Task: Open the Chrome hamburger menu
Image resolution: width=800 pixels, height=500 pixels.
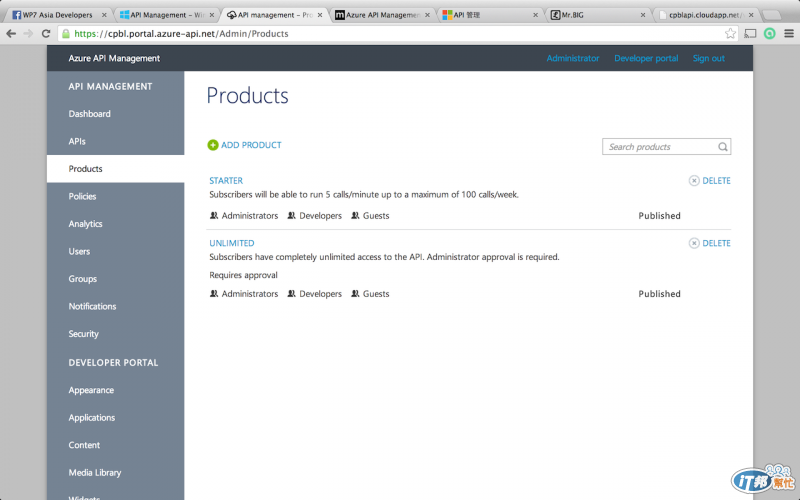Action: [789, 34]
